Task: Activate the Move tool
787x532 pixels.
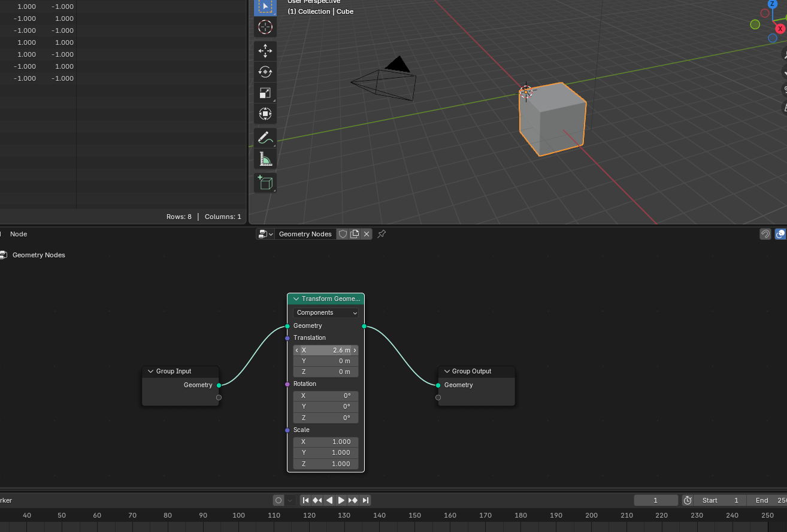Action: point(265,51)
